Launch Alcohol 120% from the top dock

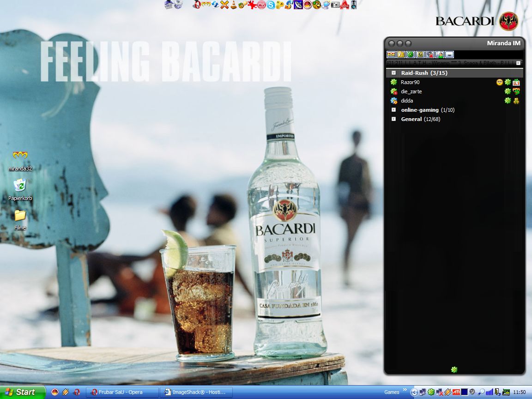345,5
